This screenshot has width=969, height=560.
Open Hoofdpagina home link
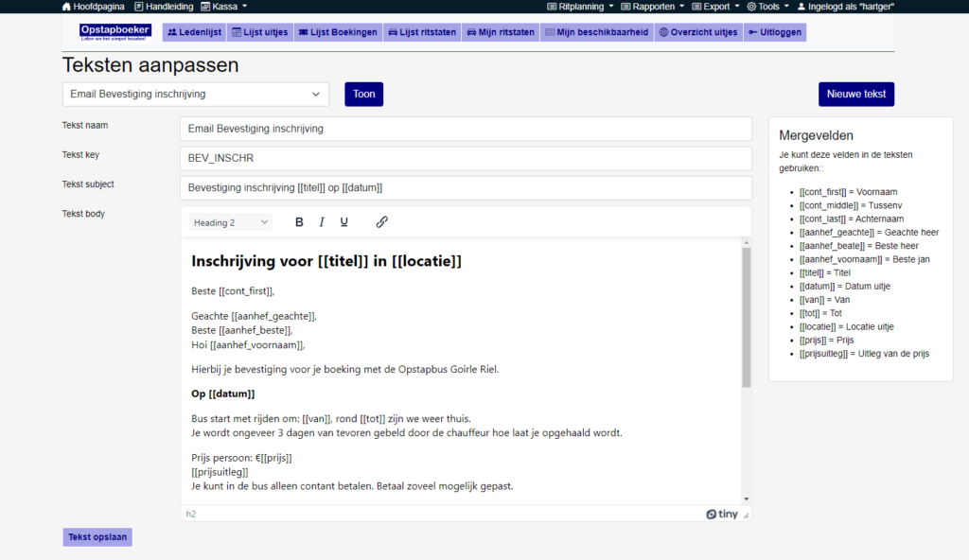coord(93,7)
